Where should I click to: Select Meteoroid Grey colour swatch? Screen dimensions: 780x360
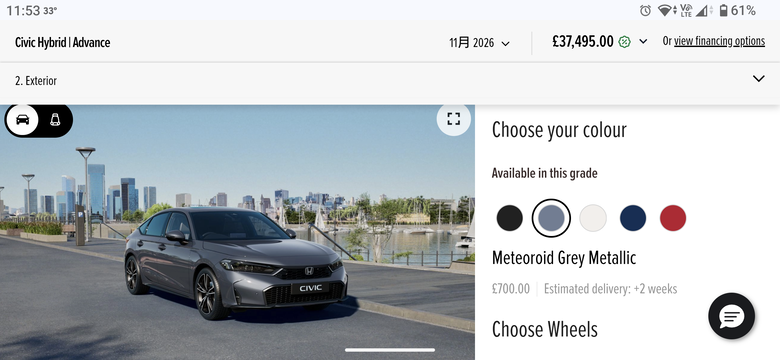point(551,218)
